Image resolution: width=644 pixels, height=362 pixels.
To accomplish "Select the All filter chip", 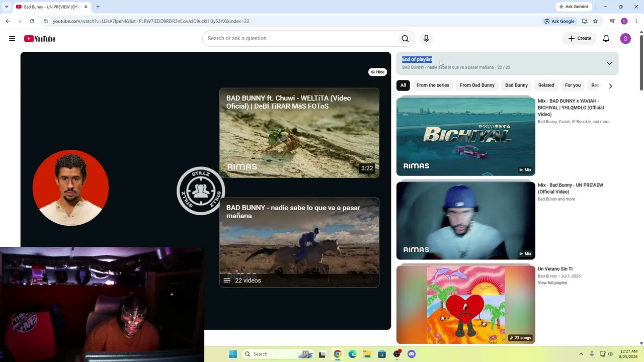I will click(x=403, y=85).
